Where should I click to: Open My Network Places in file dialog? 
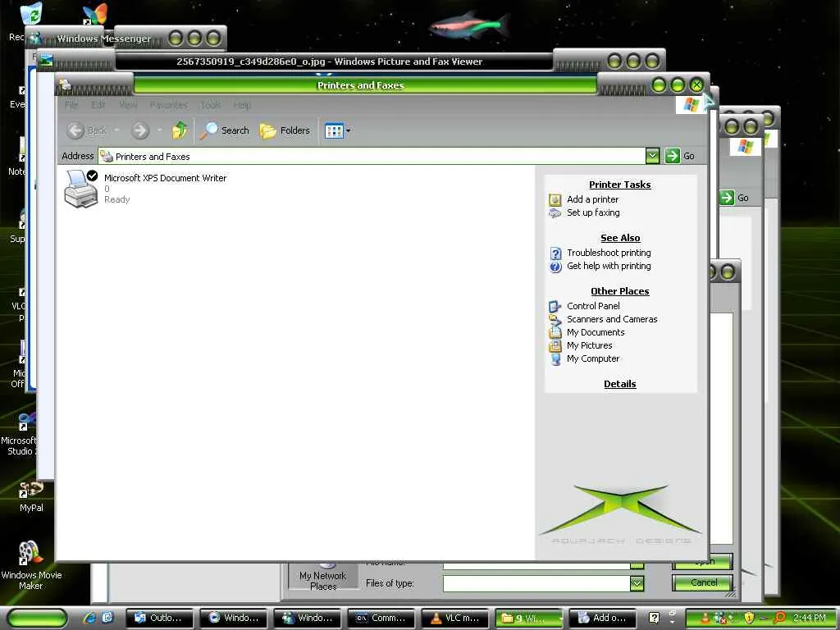point(322,577)
